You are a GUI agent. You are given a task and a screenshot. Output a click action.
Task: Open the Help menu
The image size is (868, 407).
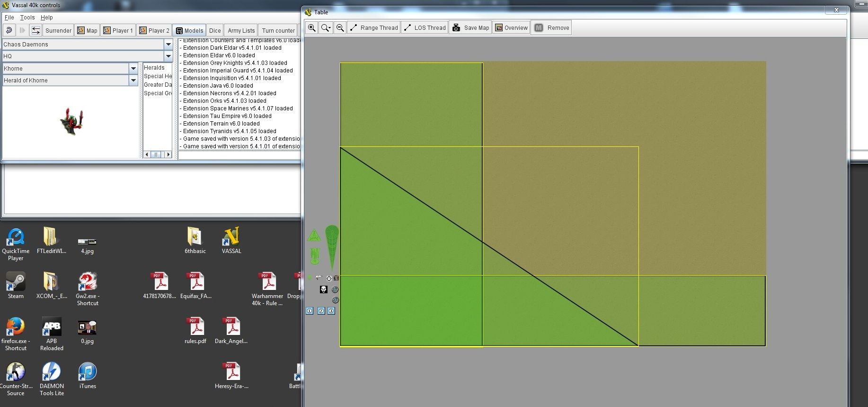46,18
